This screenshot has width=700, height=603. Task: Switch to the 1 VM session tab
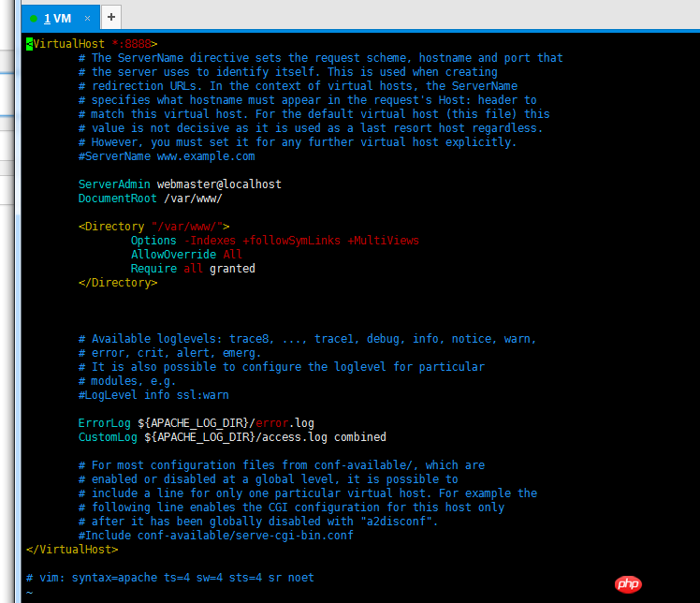pos(60,18)
